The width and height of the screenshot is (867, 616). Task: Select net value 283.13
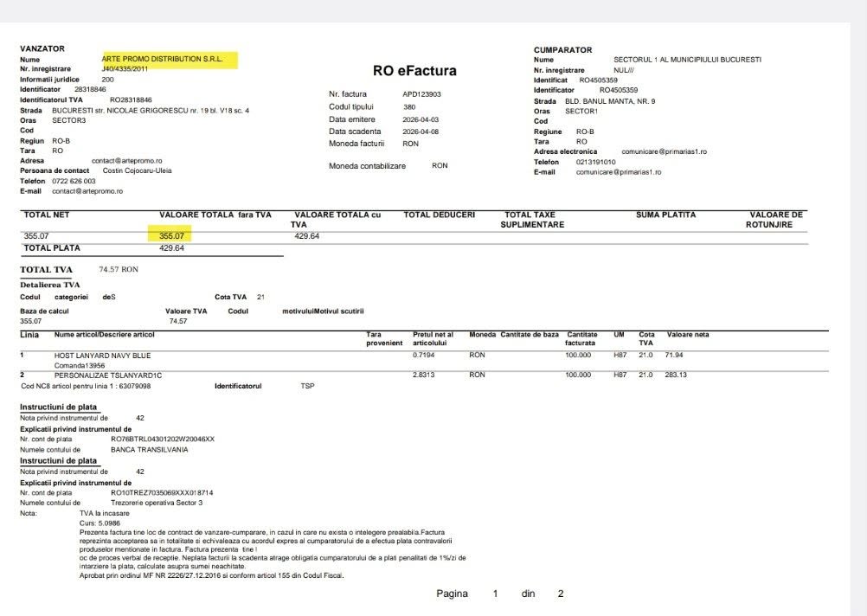676,375
